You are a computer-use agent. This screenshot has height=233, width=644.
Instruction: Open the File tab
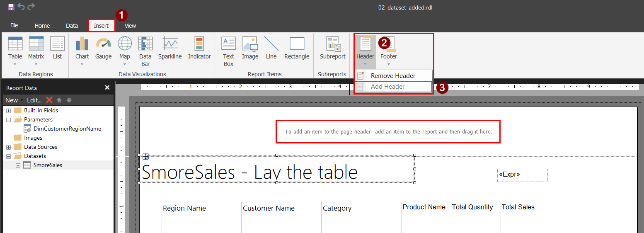[x=14, y=25]
